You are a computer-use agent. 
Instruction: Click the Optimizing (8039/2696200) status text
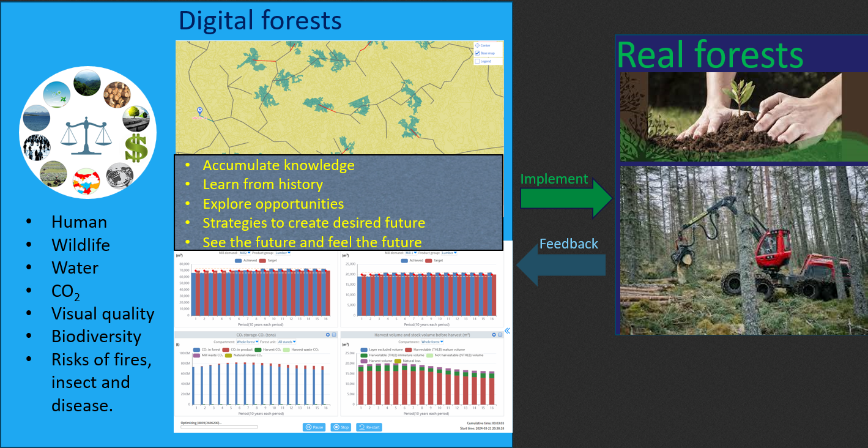click(201, 423)
